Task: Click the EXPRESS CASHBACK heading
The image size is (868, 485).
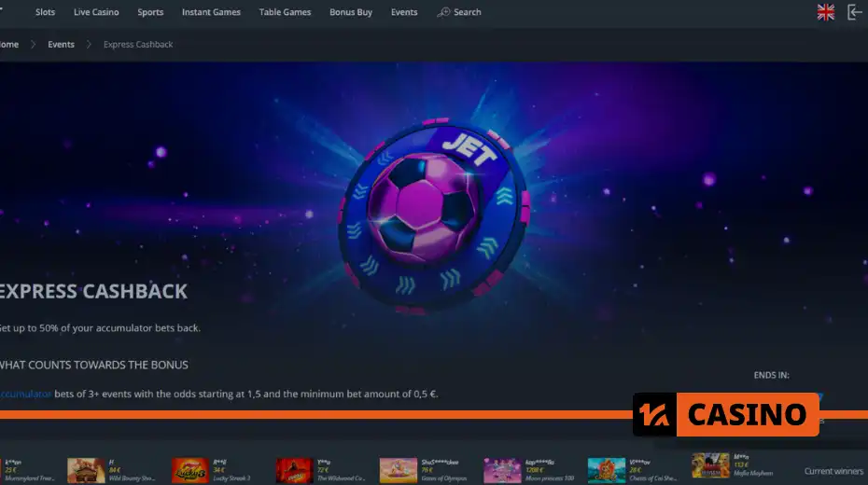Action: tap(93, 291)
